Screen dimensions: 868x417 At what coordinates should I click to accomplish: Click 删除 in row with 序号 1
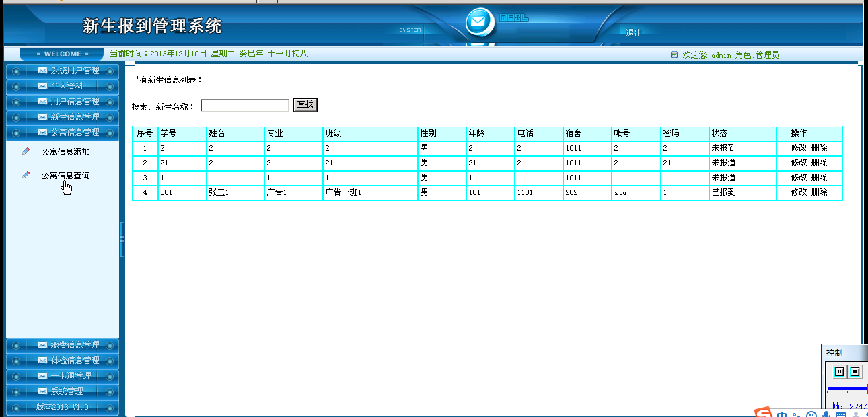pyautogui.click(x=819, y=148)
